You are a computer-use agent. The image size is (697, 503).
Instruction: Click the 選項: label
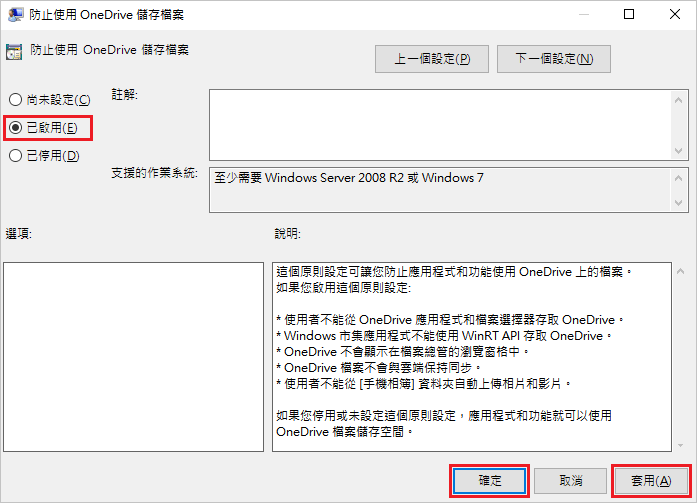click(x=19, y=233)
